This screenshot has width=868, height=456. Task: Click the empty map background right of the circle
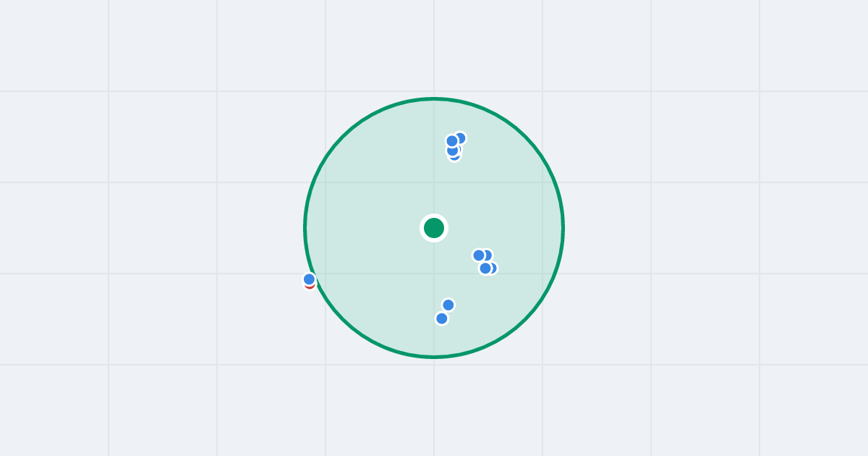pos(687,228)
